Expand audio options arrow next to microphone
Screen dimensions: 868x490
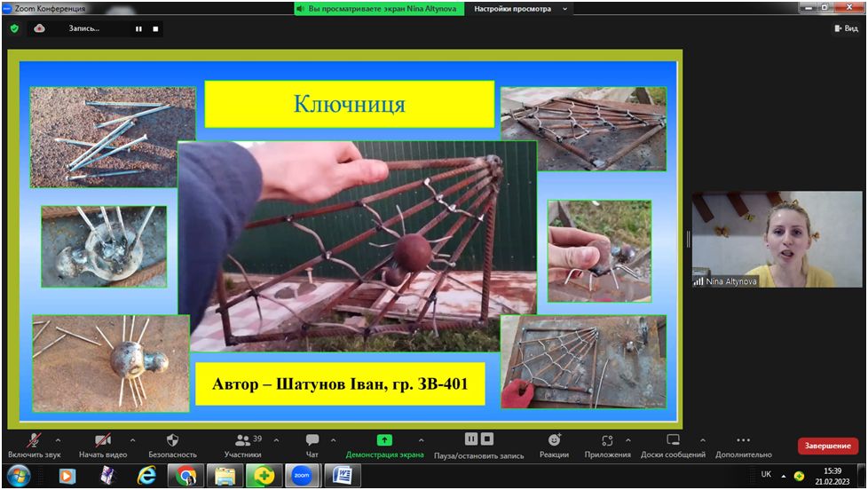click(x=58, y=440)
